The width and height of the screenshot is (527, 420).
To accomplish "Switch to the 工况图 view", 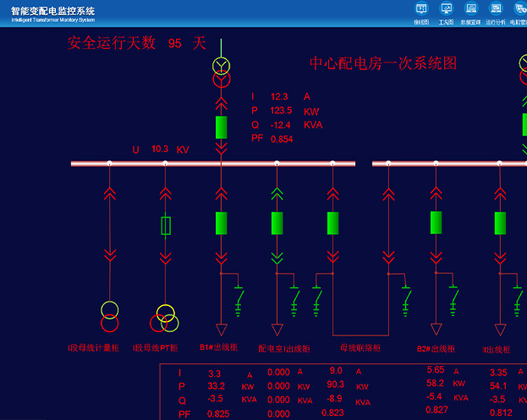I will pos(446,13).
